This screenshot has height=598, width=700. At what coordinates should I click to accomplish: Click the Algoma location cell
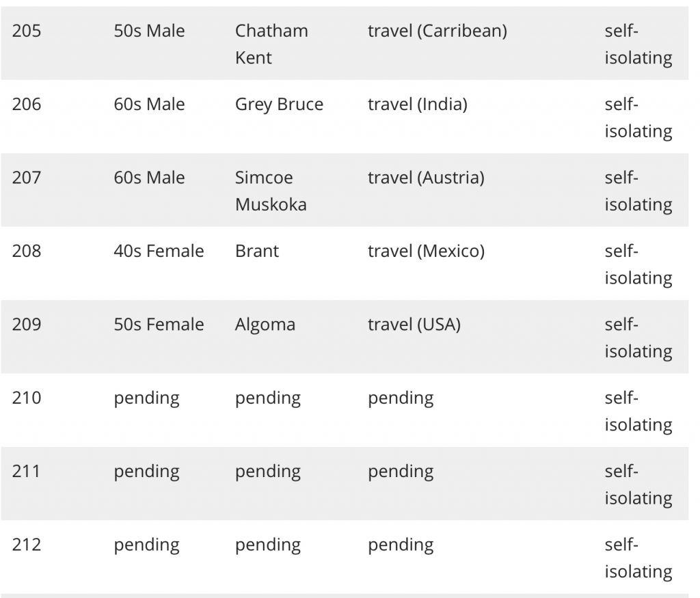[265, 325]
